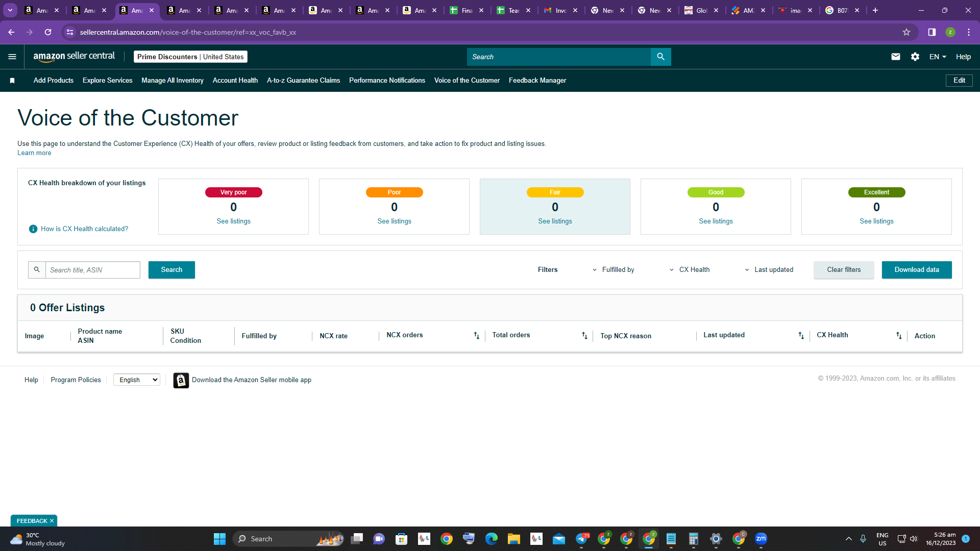Focus the top Seller Central search field
Viewport: 980px width, 551px height.
(x=559, y=57)
